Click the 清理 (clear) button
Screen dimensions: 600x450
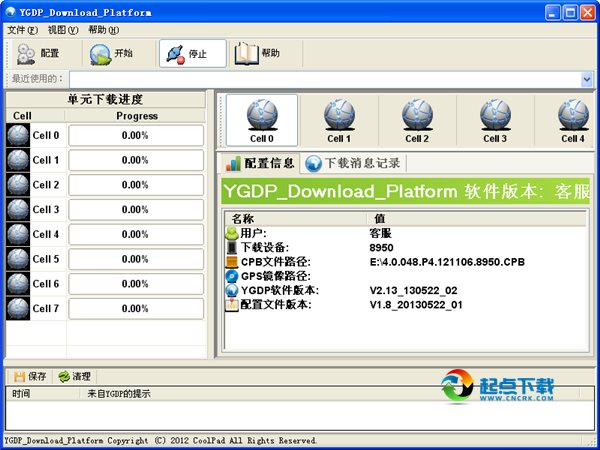[75, 377]
